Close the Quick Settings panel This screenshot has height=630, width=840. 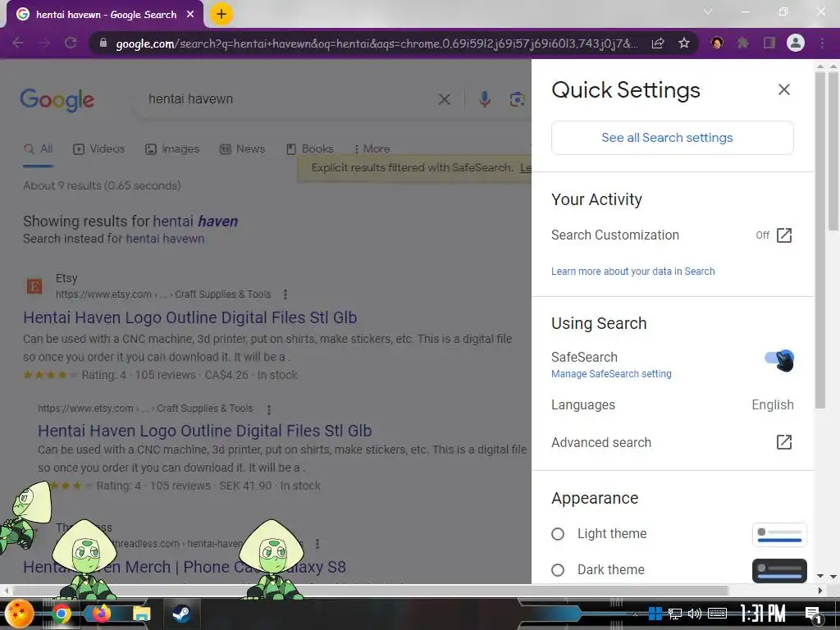point(783,89)
